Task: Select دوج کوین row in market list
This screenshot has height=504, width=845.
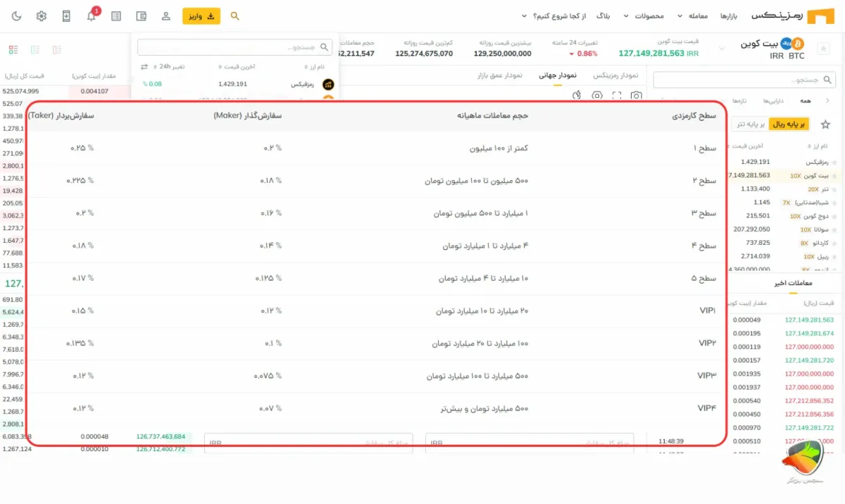Action: 783,215
